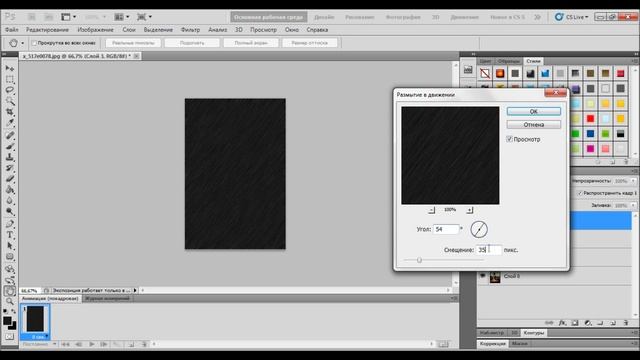Select the Quick Selection tool
The height and width of the screenshot is (360, 640).
(x=10, y=101)
